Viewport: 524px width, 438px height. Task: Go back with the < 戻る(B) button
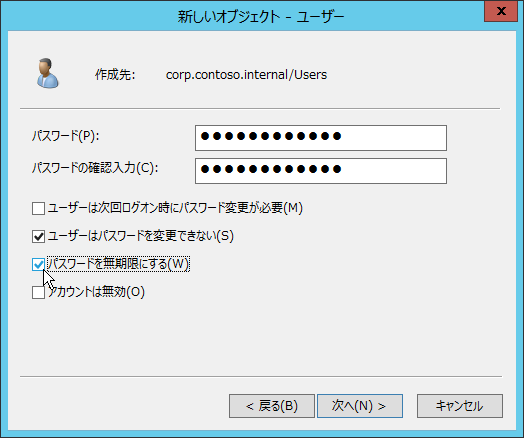272,406
